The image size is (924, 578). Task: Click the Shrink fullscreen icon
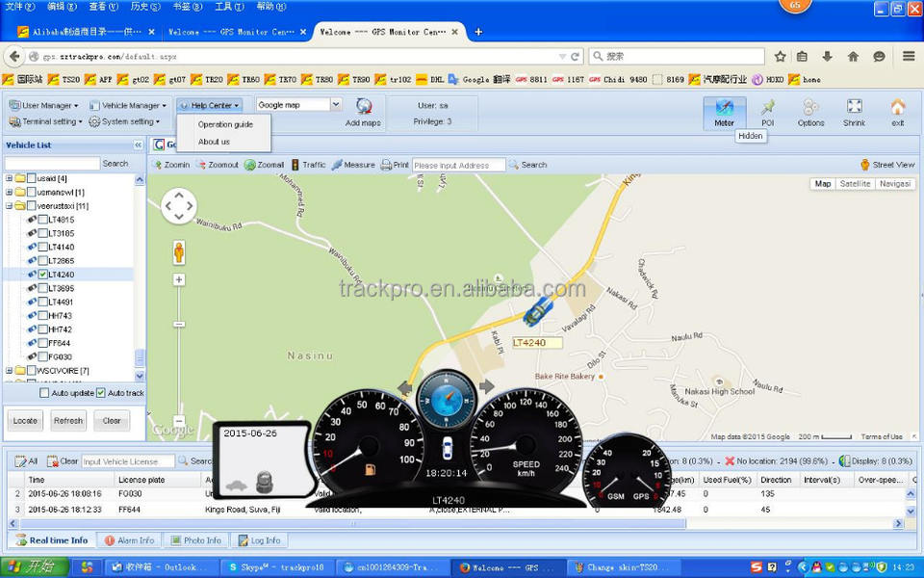854,108
